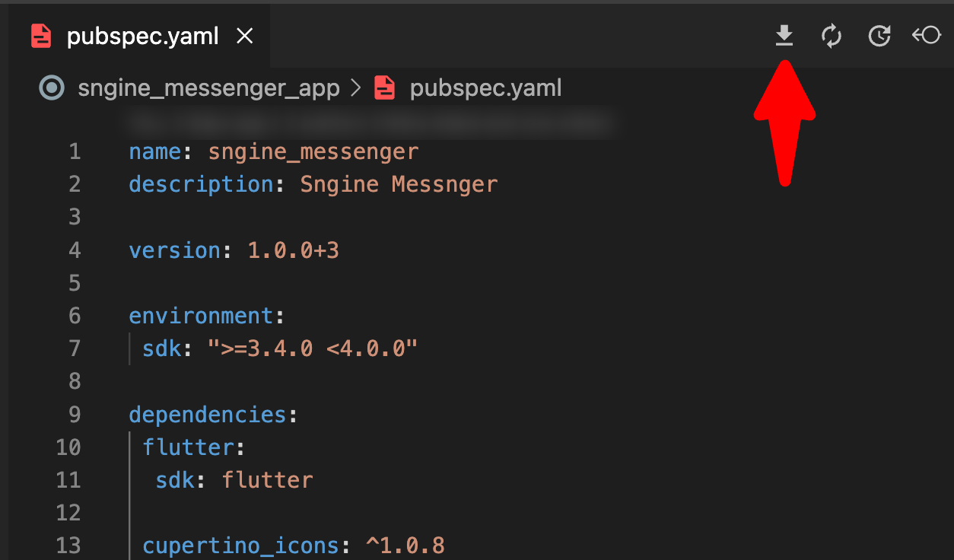Place cursor on the 'environment' key
Image resolution: width=954 pixels, height=560 pixels.
(x=200, y=316)
